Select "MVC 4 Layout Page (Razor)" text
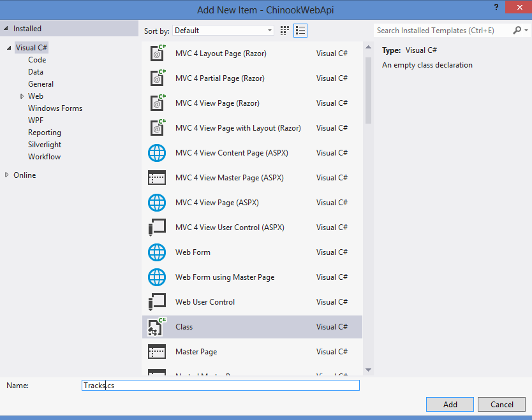Image resolution: width=532 pixels, height=420 pixels. [x=221, y=54]
